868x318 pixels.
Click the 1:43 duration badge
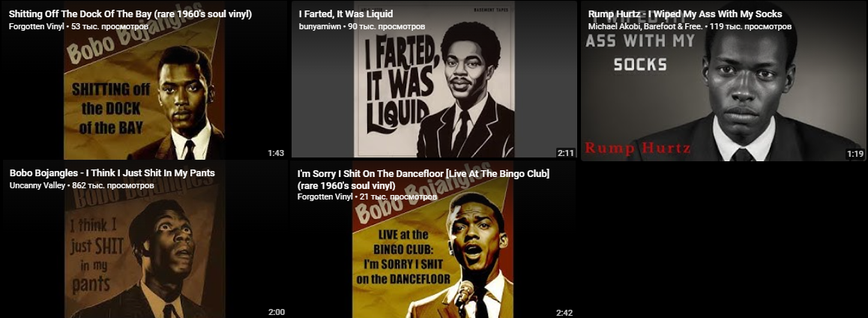pyautogui.click(x=276, y=154)
